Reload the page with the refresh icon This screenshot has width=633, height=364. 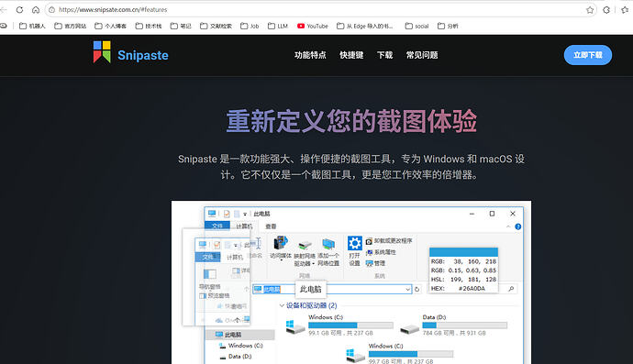[x=19, y=10]
